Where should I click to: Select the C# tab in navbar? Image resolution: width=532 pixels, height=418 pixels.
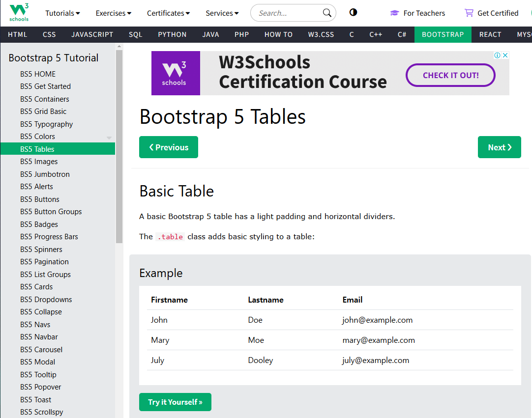[402, 34]
